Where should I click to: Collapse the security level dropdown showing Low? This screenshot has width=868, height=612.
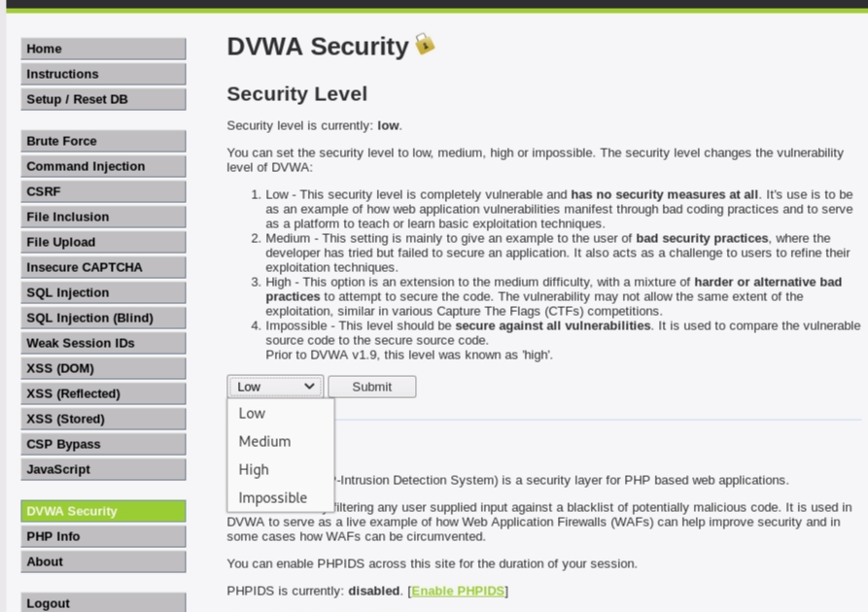coord(275,387)
